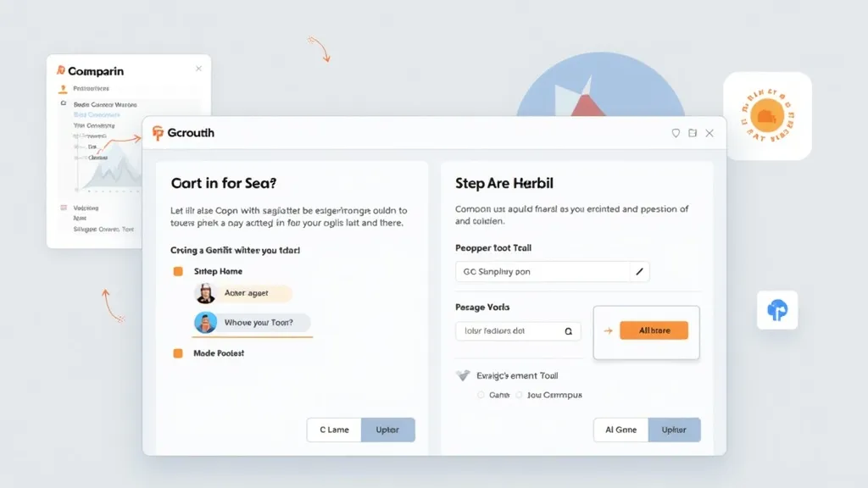
Task: Click the GC Sanphry pon input field
Action: click(541, 272)
